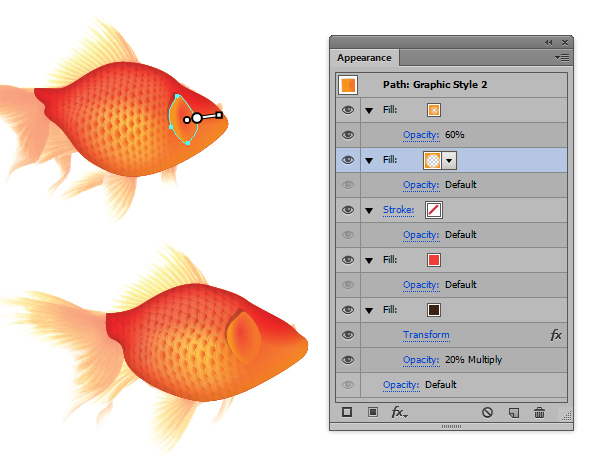Toggle visibility of the Transform effect
600x469 pixels.
pyautogui.click(x=348, y=335)
